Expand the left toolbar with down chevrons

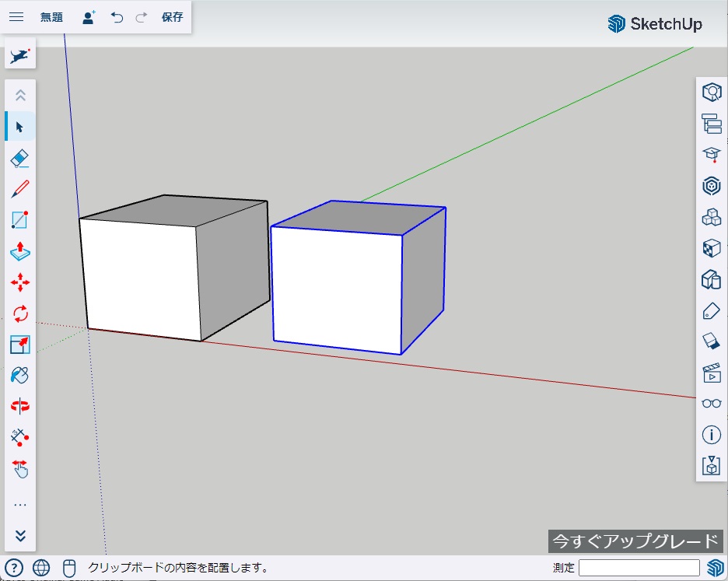click(x=20, y=536)
